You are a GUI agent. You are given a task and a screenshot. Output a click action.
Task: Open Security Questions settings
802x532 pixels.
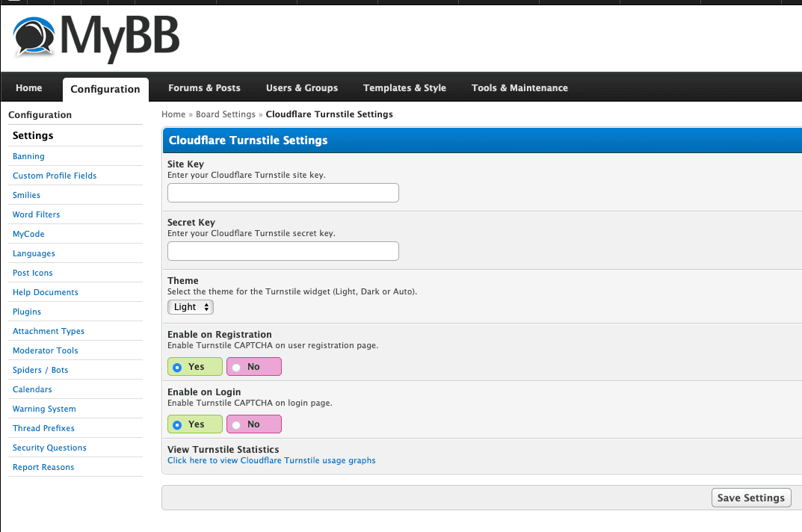tap(49, 448)
